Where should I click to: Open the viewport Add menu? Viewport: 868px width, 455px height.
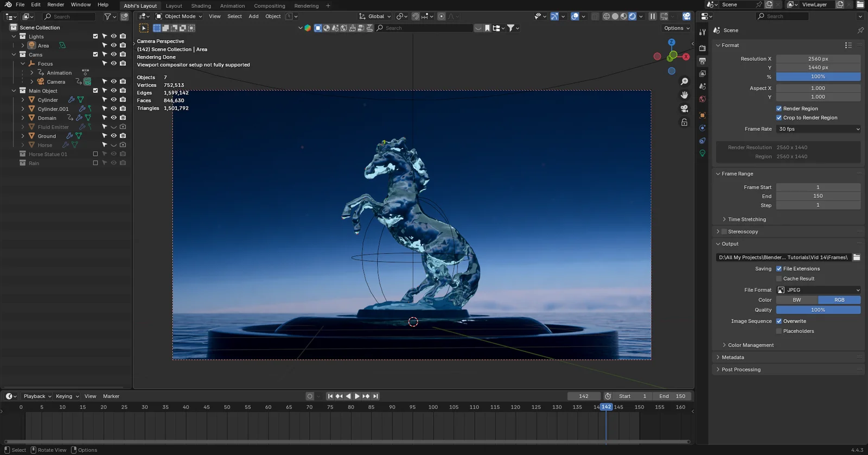pyautogui.click(x=253, y=16)
